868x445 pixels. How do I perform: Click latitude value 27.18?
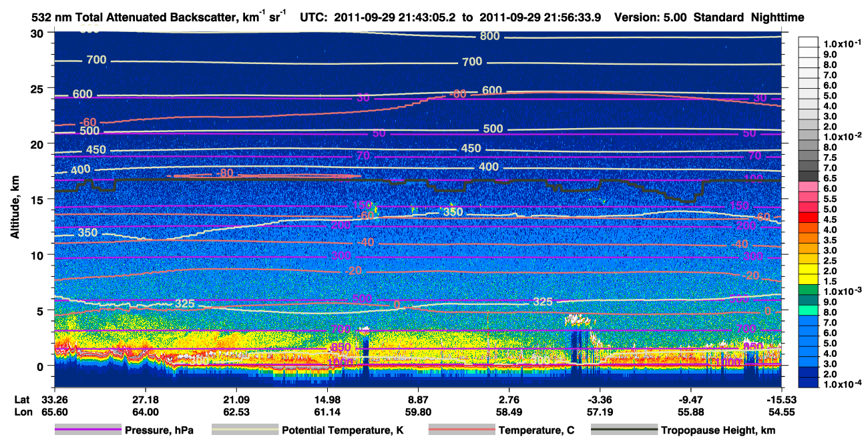tap(145, 400)
